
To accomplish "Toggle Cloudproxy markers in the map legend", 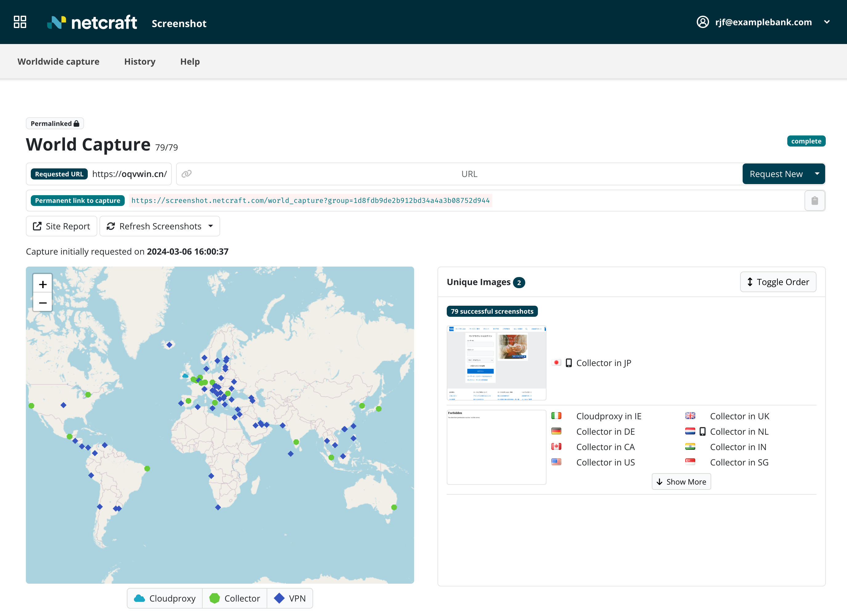I will click(x=164, y=598).
